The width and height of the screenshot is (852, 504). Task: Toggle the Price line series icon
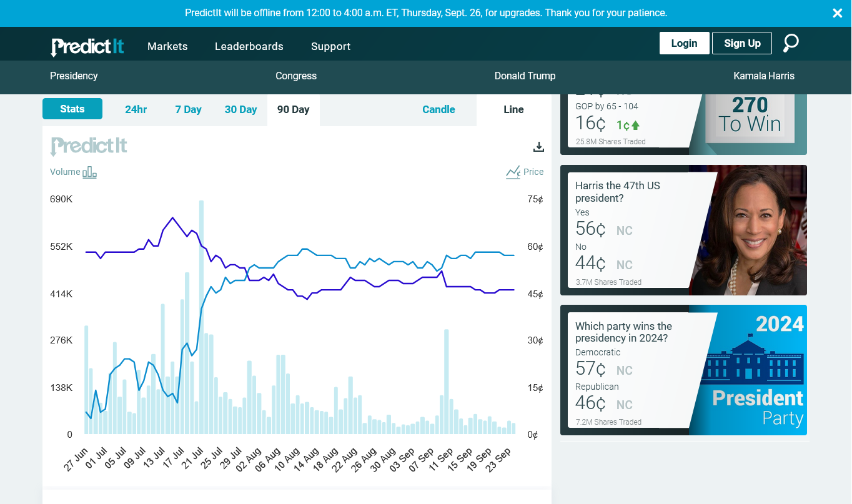pos(513,172)
